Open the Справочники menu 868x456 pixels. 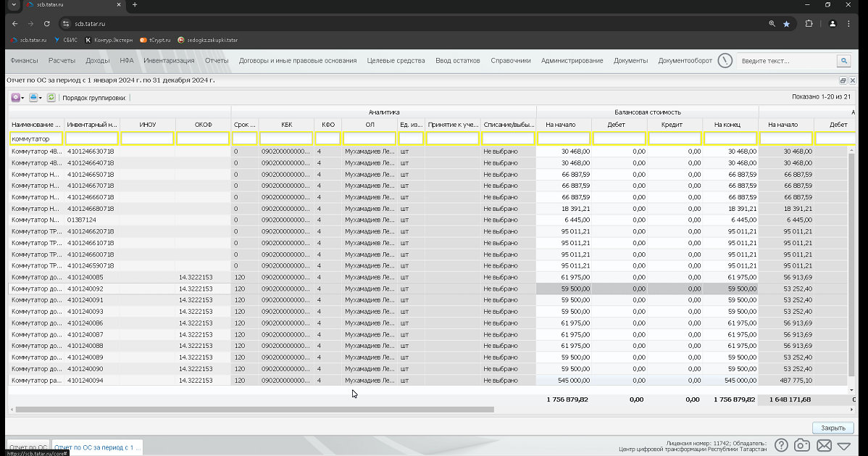[x=510, y=60]
